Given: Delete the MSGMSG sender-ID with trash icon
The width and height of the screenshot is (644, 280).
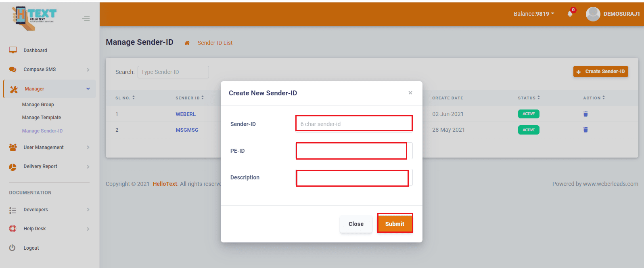Looking at the screenshot, I should (x=585, y=130).
